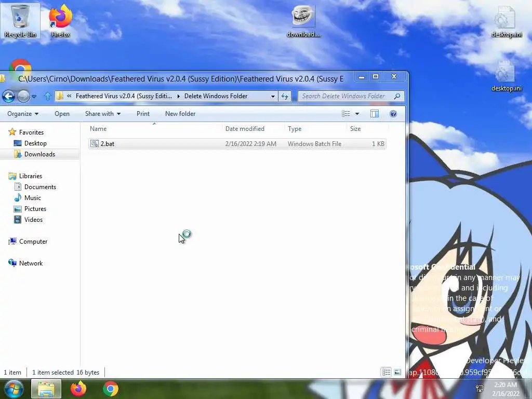The width and height of the screenshot is (532, 399).
Task: Click Delete Windows Folder breadcrumb
Action: coord(216,96)
